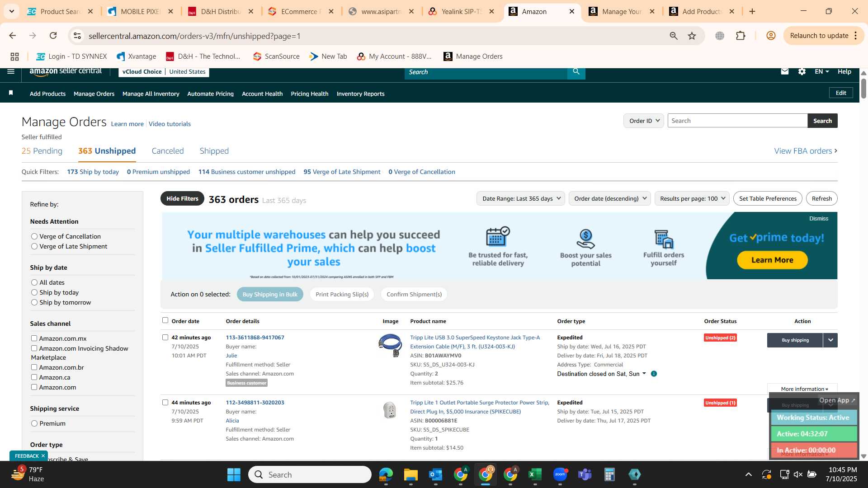Open the Results per page dropdown
The image size is (868, 488).
point(692,198)
